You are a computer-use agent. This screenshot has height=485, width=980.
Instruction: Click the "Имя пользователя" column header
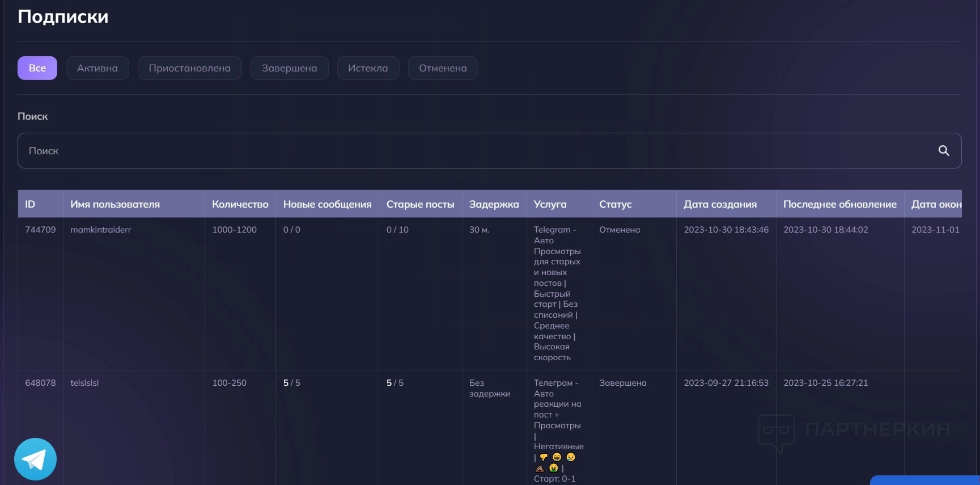tap(115, 204)
